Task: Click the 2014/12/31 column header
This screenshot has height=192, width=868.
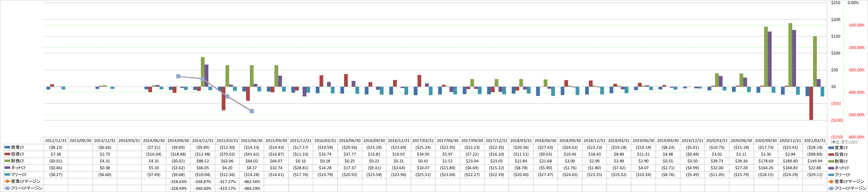Action: 203,141
